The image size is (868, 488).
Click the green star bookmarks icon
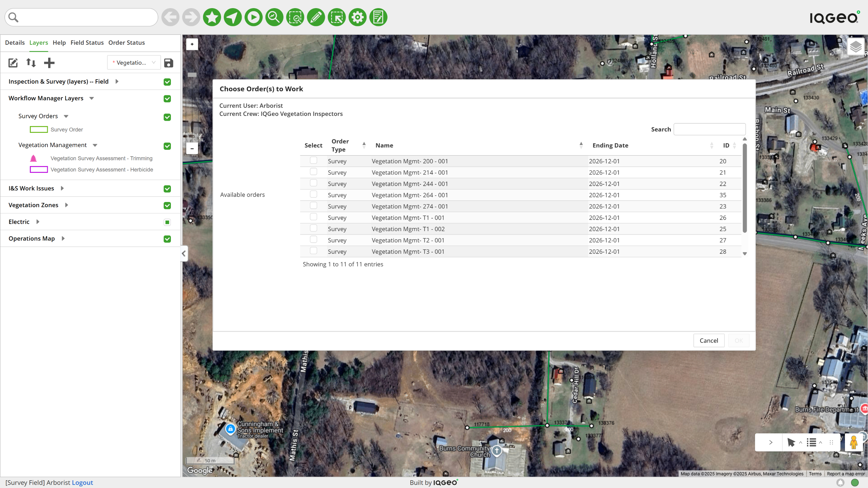point(212,17)
